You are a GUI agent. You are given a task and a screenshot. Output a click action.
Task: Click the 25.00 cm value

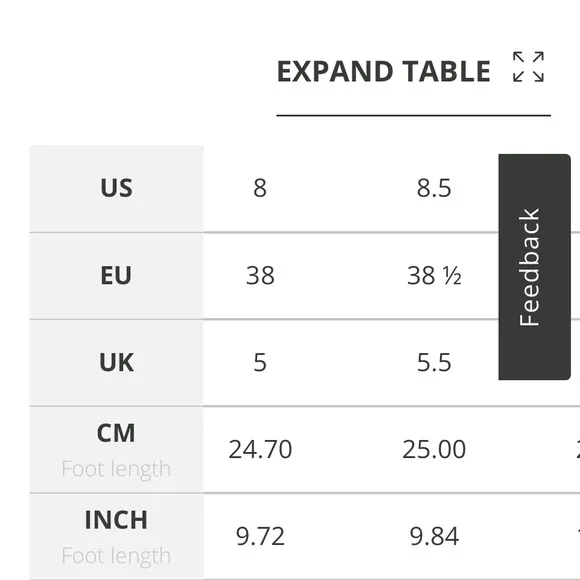click(434, 449)
